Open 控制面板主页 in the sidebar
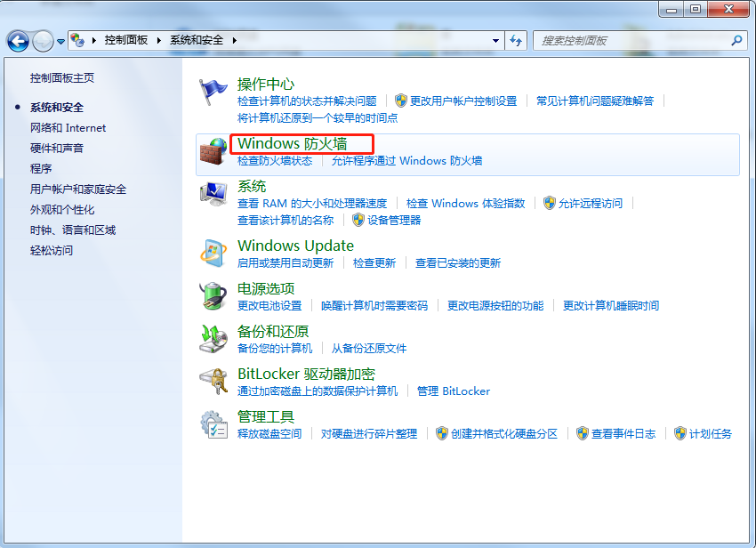The image size is (756, 548). tap(62, 77)
